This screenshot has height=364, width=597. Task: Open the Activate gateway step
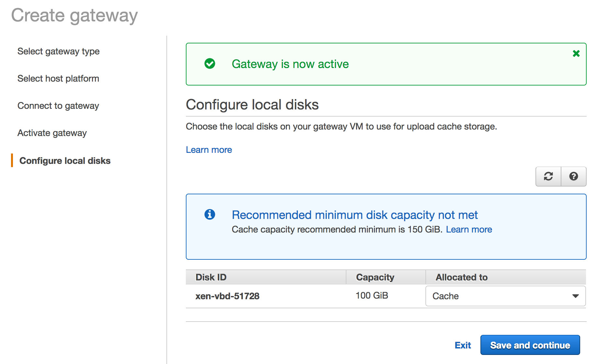[52, 133]
